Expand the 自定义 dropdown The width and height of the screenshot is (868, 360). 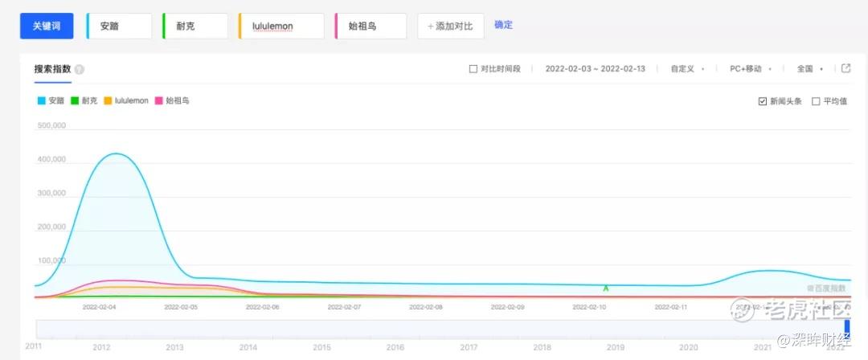[687, 69]
